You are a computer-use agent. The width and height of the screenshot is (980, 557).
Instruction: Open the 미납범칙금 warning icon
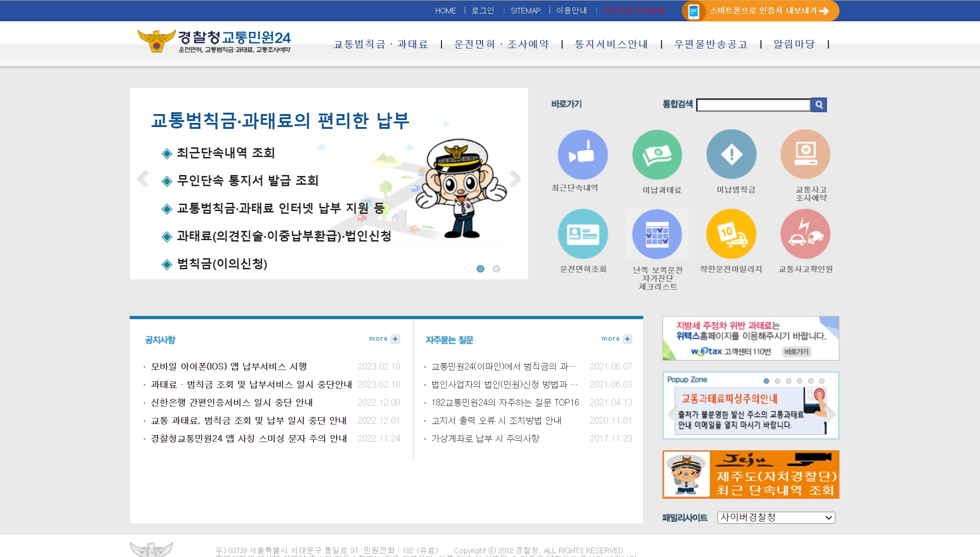731,154
